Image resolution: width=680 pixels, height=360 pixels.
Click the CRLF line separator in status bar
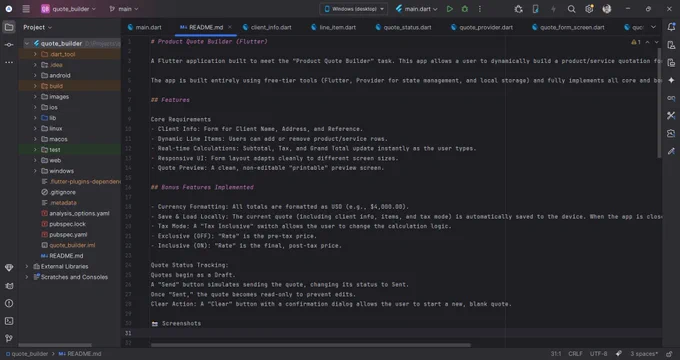575,353
